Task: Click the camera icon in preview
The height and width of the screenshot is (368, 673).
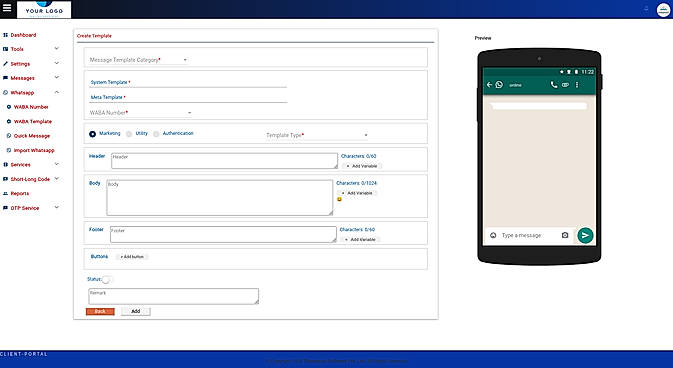Action: [x=565, y=235]
